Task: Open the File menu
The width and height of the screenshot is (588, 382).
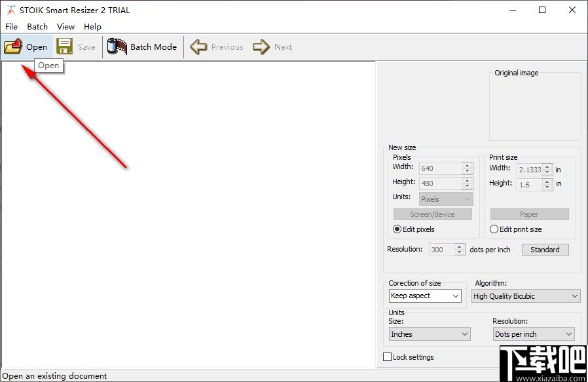Action: pyautogui.click(x=11, y=27)
